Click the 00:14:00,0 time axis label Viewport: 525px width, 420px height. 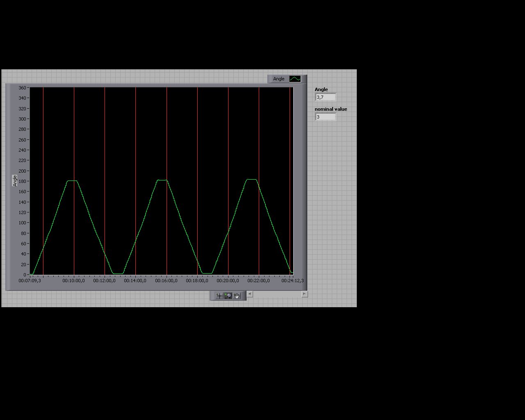(135, 281)
